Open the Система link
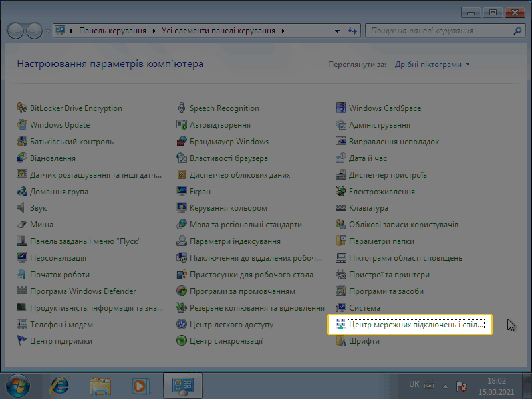 [364, 308]
